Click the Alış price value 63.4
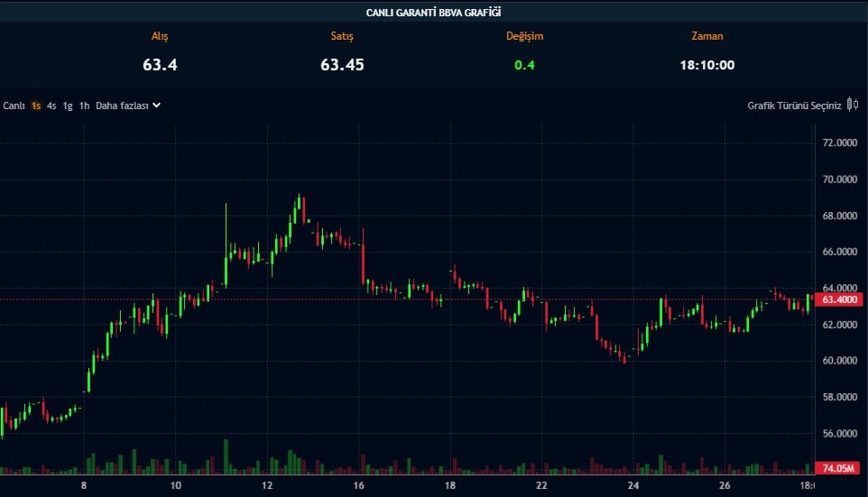This screenshot has width=868, height=497. pyautogui.click(x=159, y=65)
